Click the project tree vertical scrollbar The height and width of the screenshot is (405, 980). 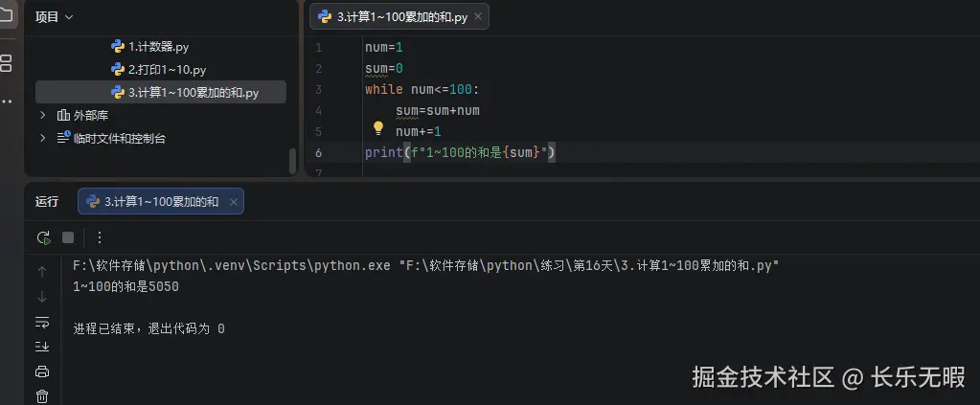292,161
